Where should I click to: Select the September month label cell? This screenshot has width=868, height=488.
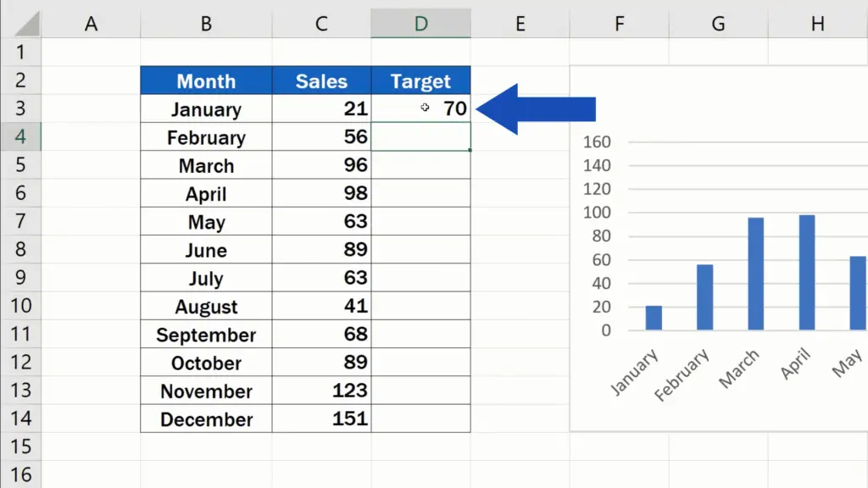click(x=205, y=335)
